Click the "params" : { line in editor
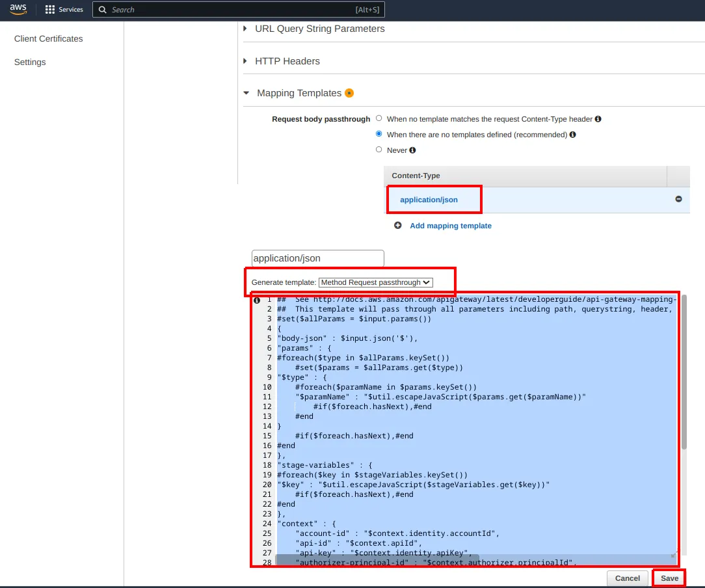 (x=304, y=348)
